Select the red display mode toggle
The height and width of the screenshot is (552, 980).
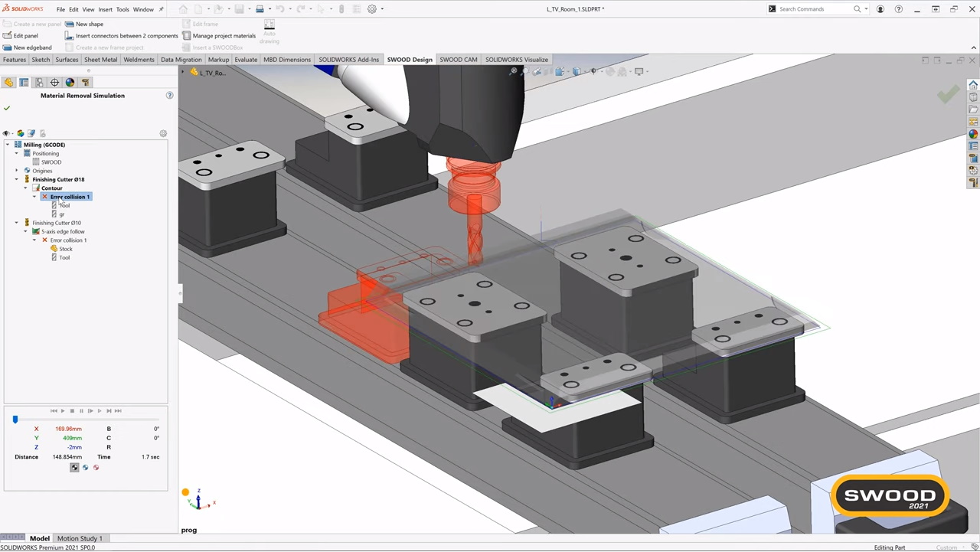[96, 468]
